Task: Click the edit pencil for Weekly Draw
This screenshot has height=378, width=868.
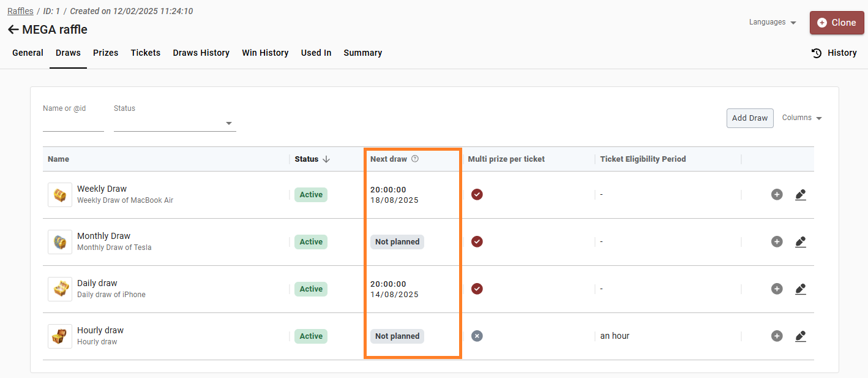Action: coord(800,195)
